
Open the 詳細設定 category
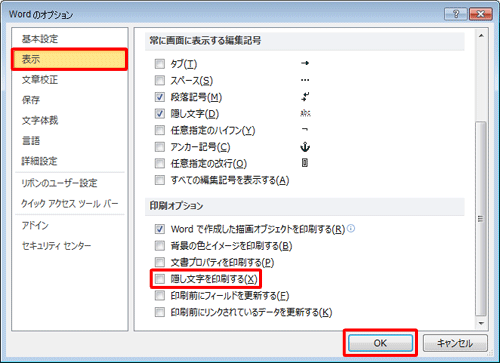point(40,161)
